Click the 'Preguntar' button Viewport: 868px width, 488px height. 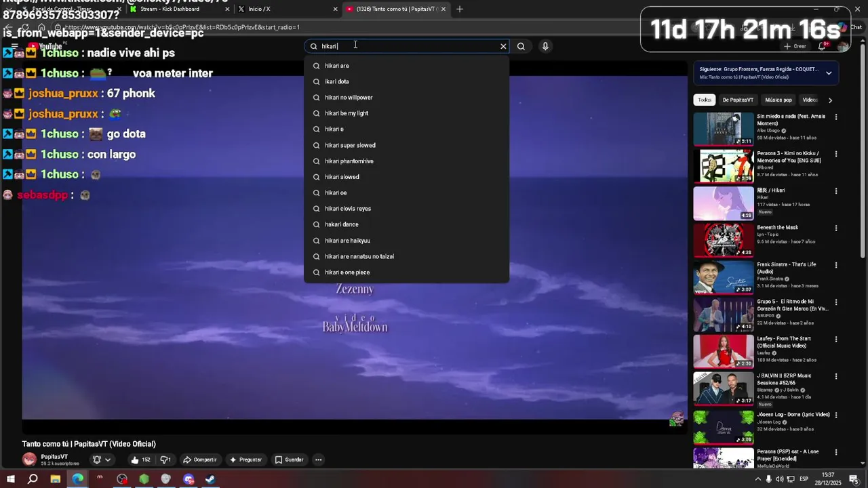pos(245,460)
